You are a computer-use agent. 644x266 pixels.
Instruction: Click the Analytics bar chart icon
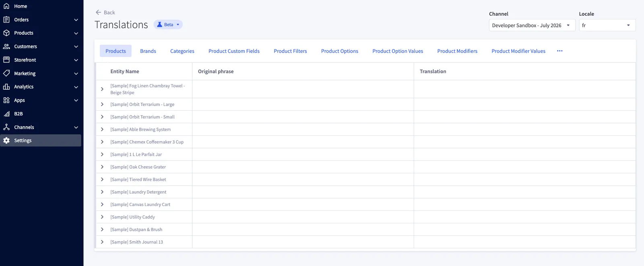[6, 87]
